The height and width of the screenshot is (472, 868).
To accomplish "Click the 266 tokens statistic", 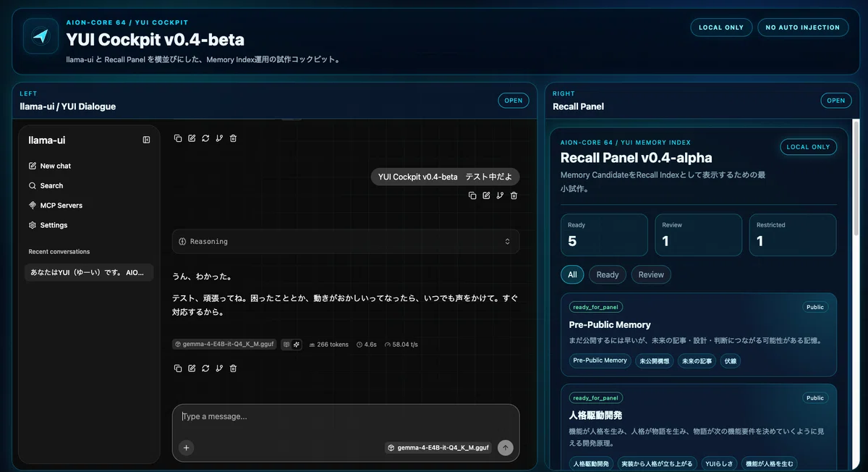I will (328, 345).
